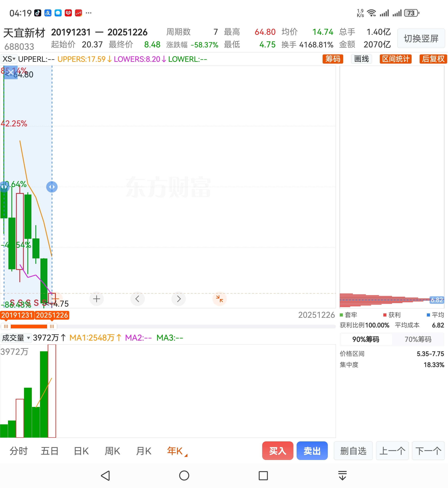448x488 pixels.
Task: Switch to the 月K tab
Action: pos(144,451)
